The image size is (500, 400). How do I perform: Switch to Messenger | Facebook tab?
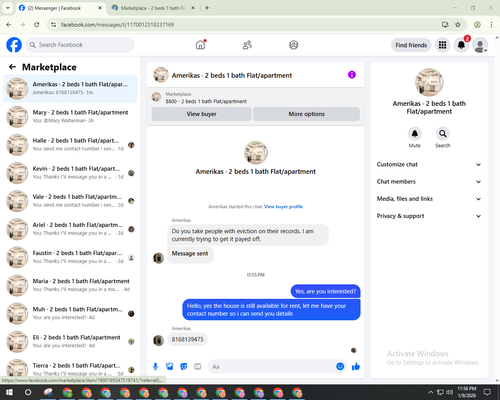coord(60,8)
